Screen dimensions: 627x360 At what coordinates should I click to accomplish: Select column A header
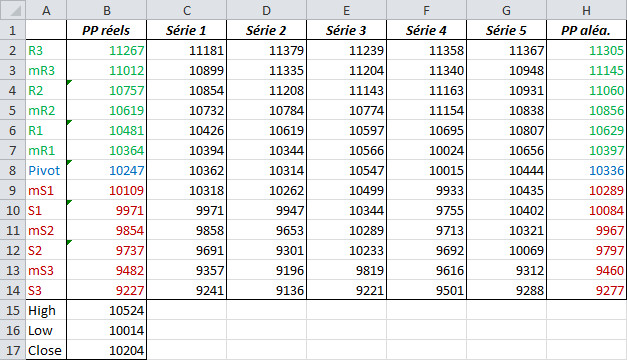tap(46, 10)
